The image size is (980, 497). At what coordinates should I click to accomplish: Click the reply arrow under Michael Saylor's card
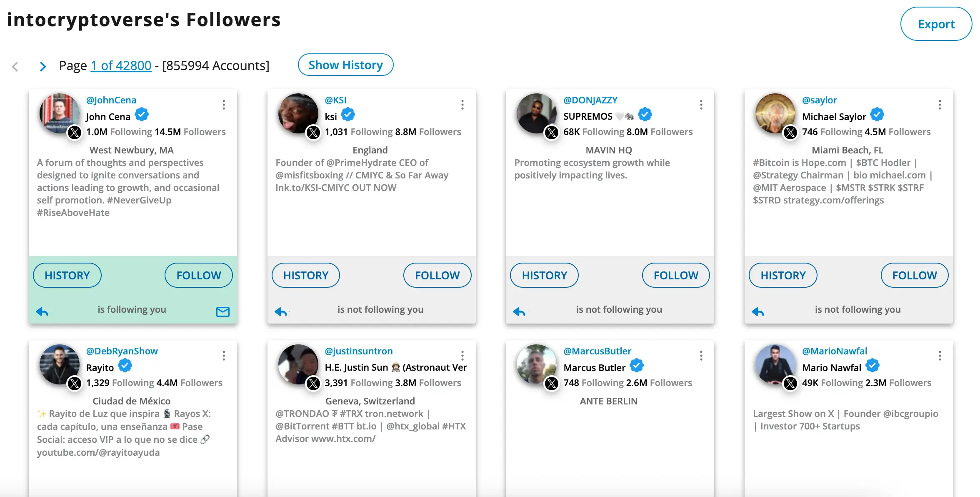[x=758, y=311]
